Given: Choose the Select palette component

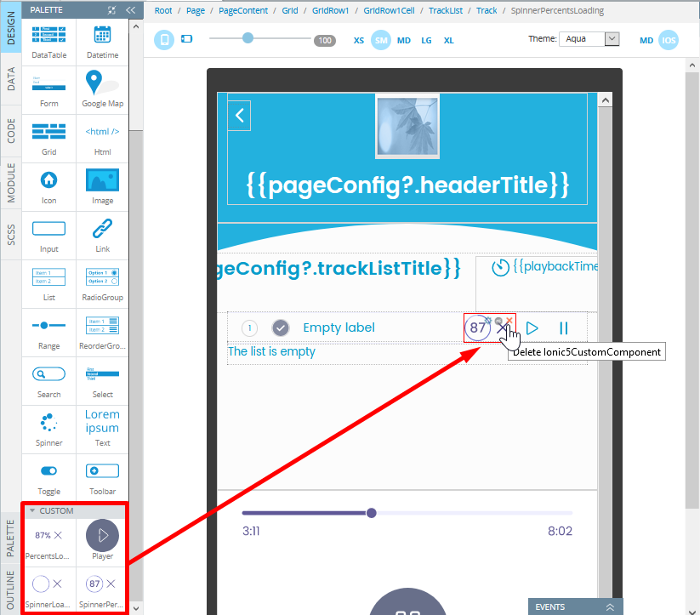Looking at the screenshot, I should (102, 381).
